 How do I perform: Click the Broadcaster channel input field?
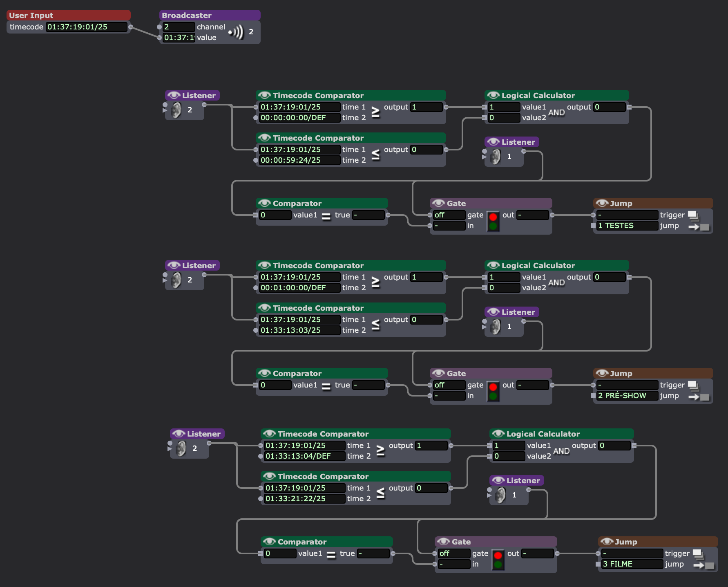pos(179,27)
